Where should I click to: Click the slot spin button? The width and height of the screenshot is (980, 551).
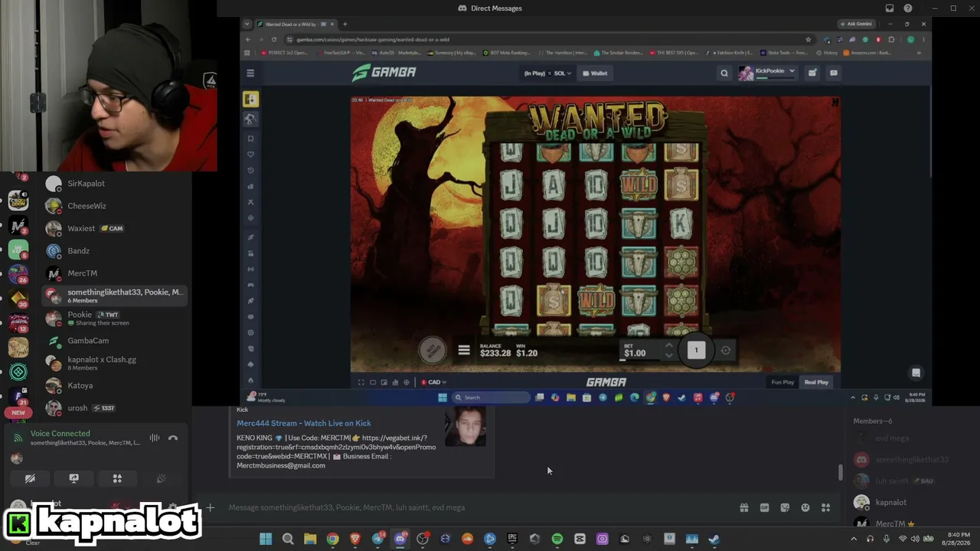coord(696,350)
